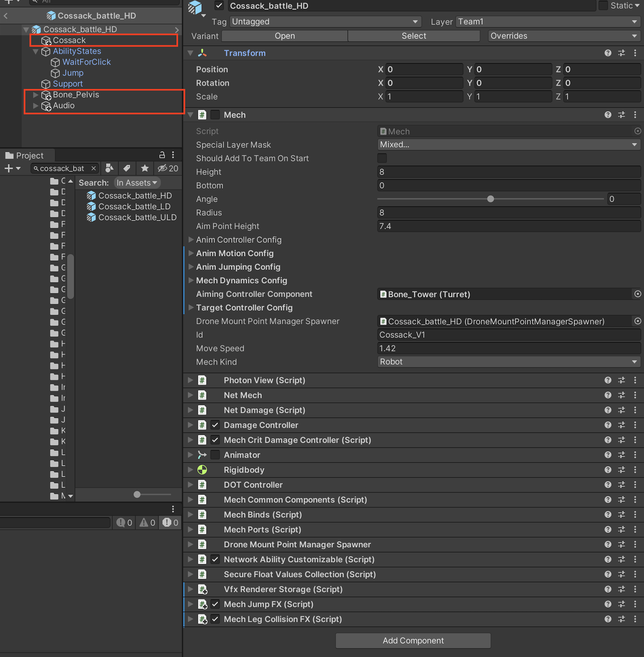Click the Transform help icon
This screenshot has height=657, width=644.
point(608,53)
